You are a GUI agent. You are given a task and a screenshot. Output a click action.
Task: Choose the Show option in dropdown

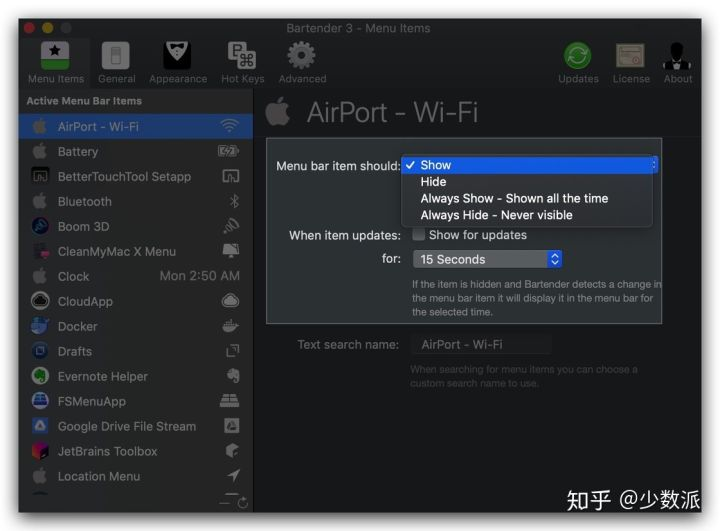[x=527, y=165]
